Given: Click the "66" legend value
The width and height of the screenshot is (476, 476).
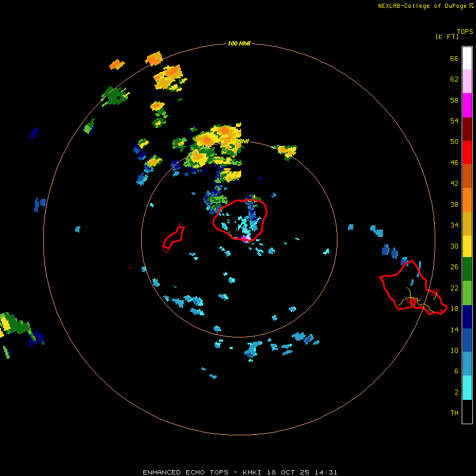Looking at the screenshot, I should [454, 59].
